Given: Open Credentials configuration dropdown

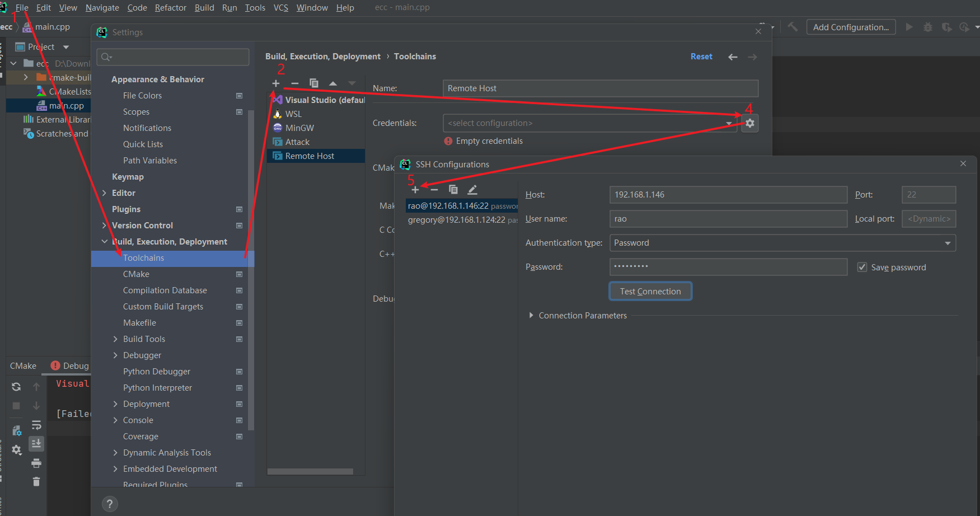Looking at the screenshot, I should [x=728, y=123].
